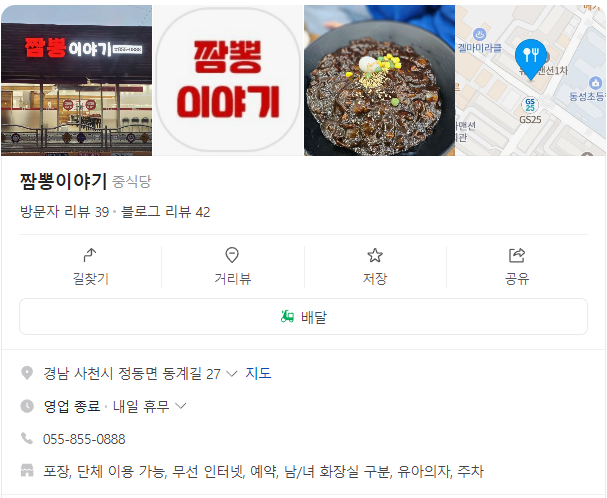Click the phone icon beside 055-855-0888

[x=27, y=438]
